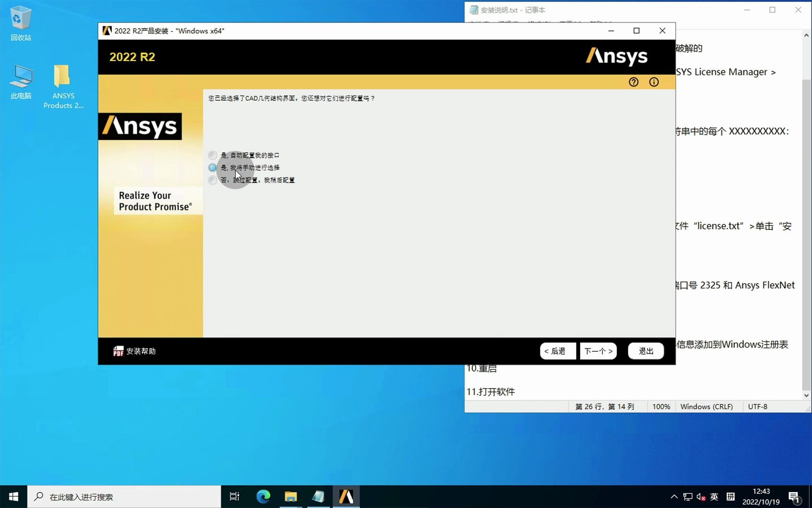Open the clock and date display
This screenshot has height=508, width=812.
(761, 497)
